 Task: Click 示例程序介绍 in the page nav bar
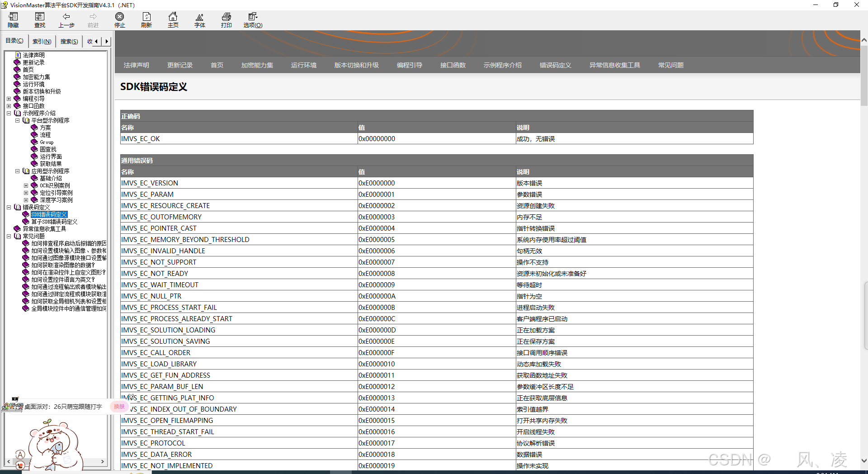click(x=503, y=65)
